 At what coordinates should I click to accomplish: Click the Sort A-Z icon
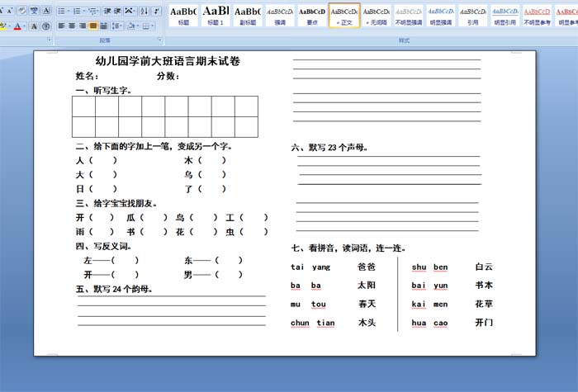pos(144,11)
